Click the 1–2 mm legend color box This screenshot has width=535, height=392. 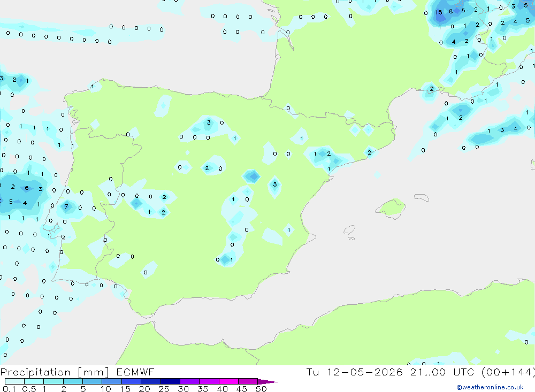(x=53, y=381)
